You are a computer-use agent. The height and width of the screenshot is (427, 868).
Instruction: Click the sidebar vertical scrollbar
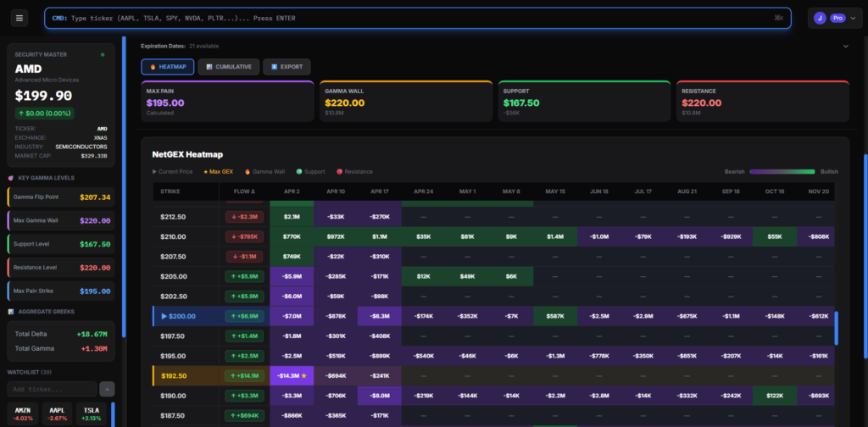click(x=124, y=186)
